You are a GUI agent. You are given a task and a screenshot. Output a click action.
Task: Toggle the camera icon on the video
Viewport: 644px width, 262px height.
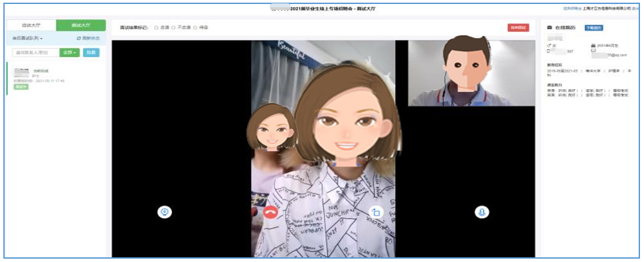(x=165, y=212)
